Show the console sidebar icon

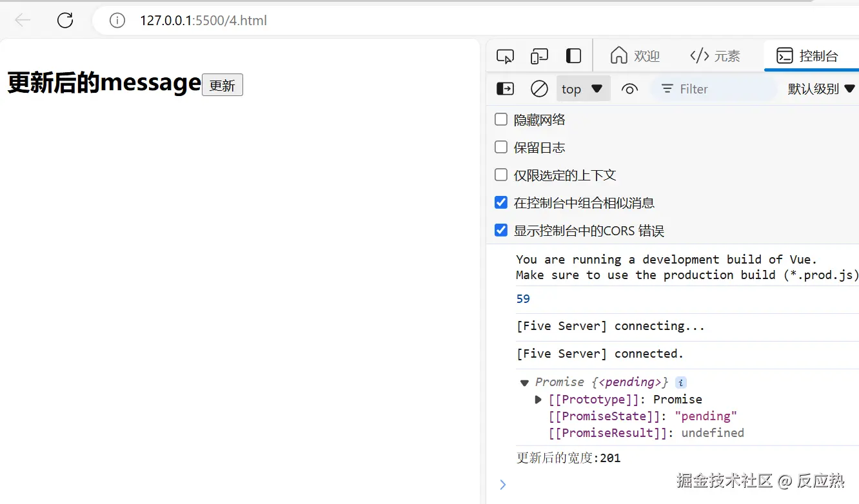(505, 89)
